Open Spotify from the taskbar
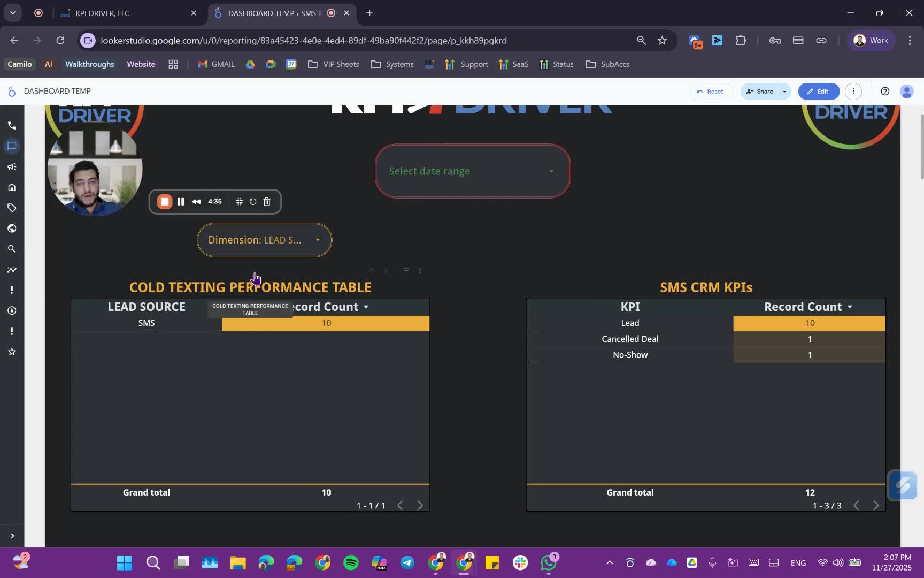 351,562
